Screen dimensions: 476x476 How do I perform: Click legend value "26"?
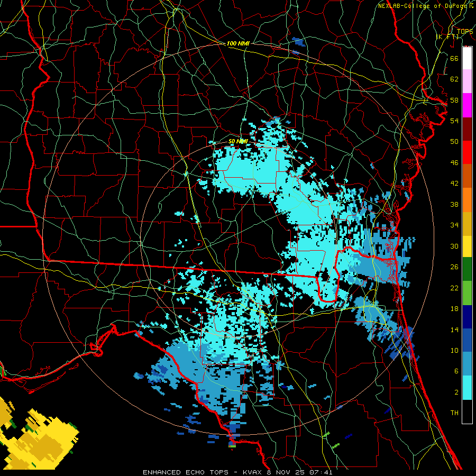(x=454, y=267)
